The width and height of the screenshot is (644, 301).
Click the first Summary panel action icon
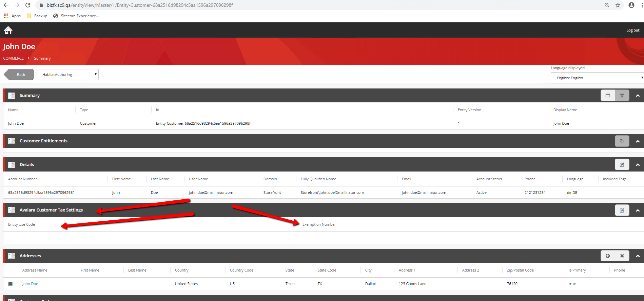tap(608, 96)
